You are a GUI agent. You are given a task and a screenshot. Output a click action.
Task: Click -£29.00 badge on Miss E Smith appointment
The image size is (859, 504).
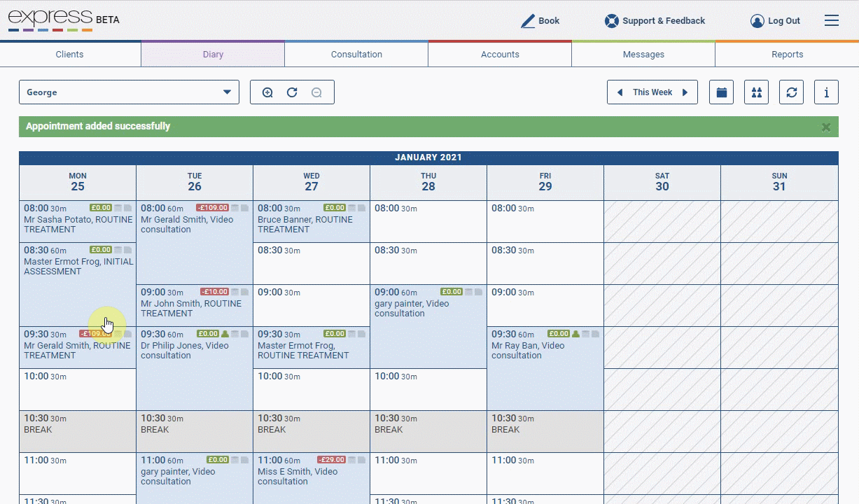click(331, 460)
